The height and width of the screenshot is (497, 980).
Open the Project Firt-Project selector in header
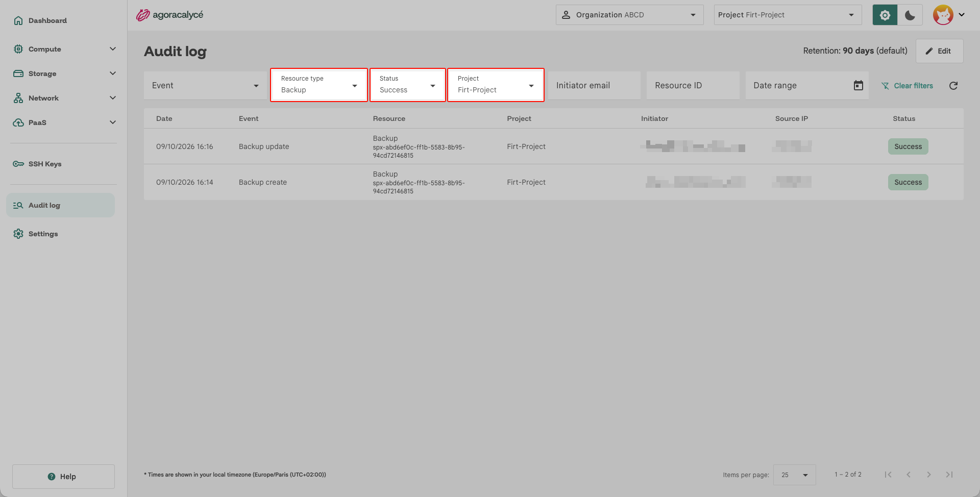[x=788, y=15]
